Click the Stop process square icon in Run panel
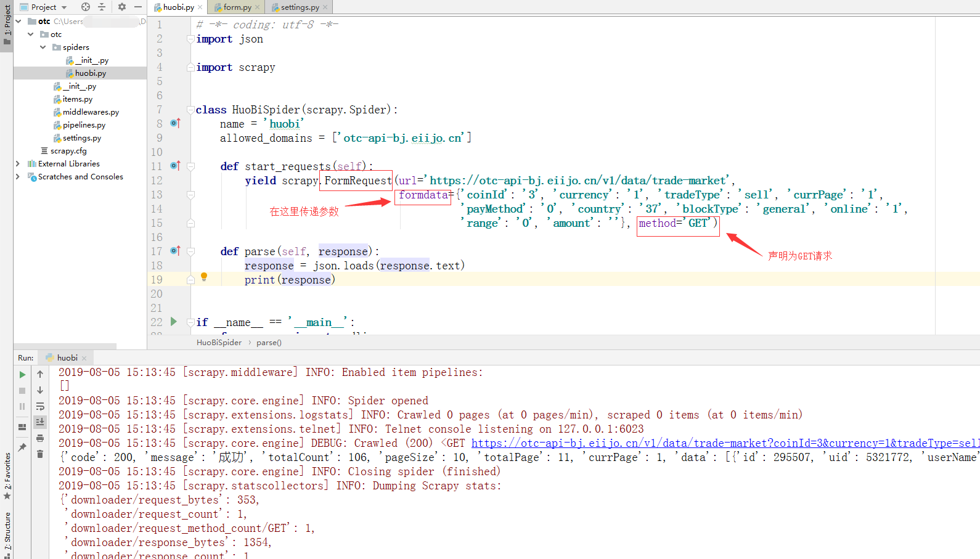The width and height of the screenshot is (980, 559). [22, 391]
